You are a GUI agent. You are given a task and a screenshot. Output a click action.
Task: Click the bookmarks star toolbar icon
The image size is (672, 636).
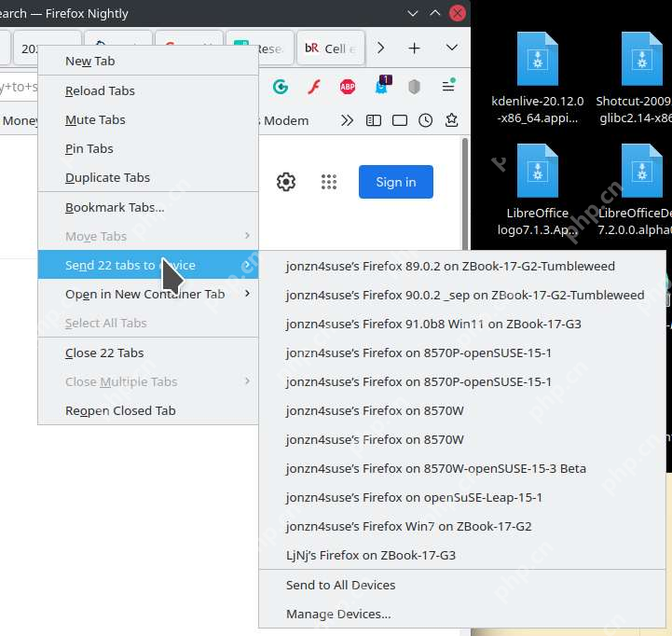[x=452, y=120]
